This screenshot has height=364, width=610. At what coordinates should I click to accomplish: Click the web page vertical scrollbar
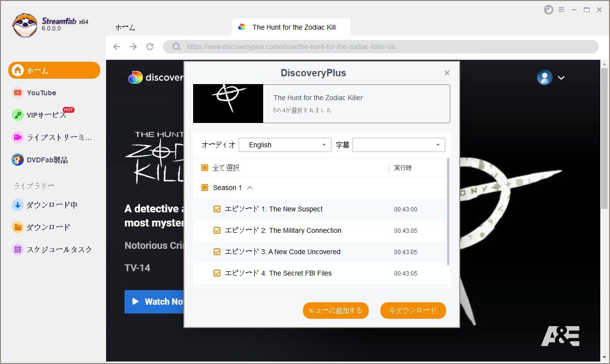604,139
